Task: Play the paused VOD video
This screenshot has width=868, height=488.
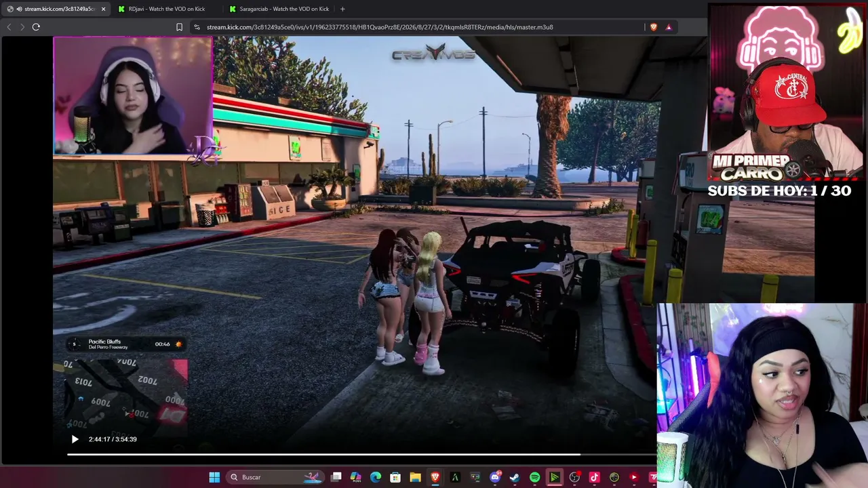Action: pos(75,439)
